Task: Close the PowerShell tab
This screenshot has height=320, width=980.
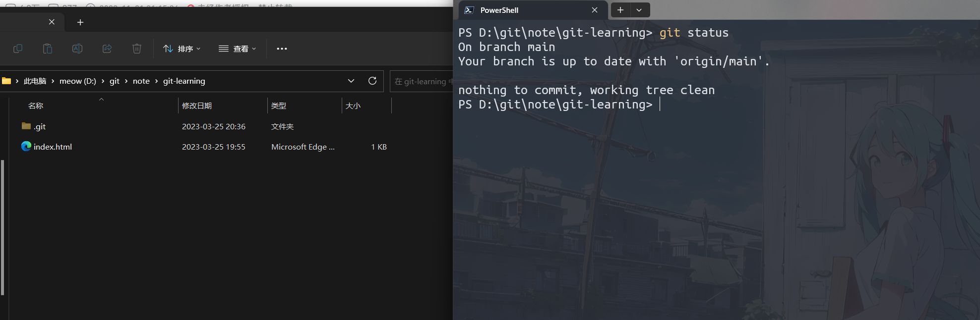Action: coord(595,10)
